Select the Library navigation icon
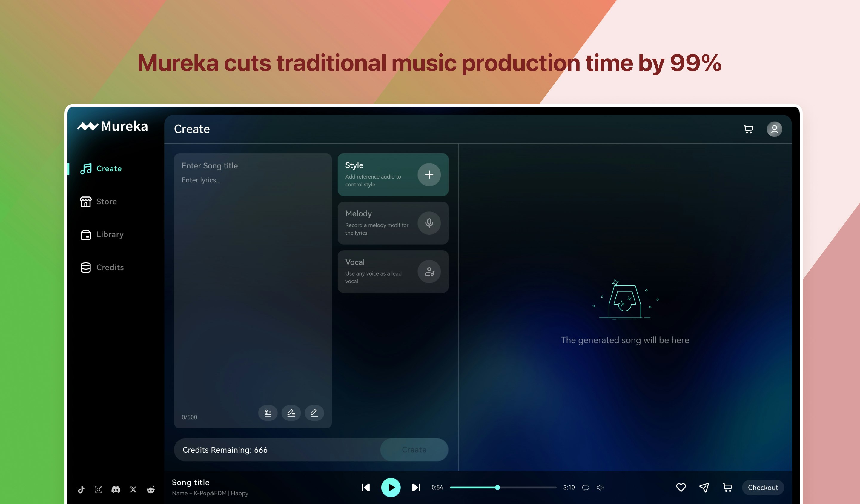Viewport: 860px width, 504px height. tap(86, 234)
